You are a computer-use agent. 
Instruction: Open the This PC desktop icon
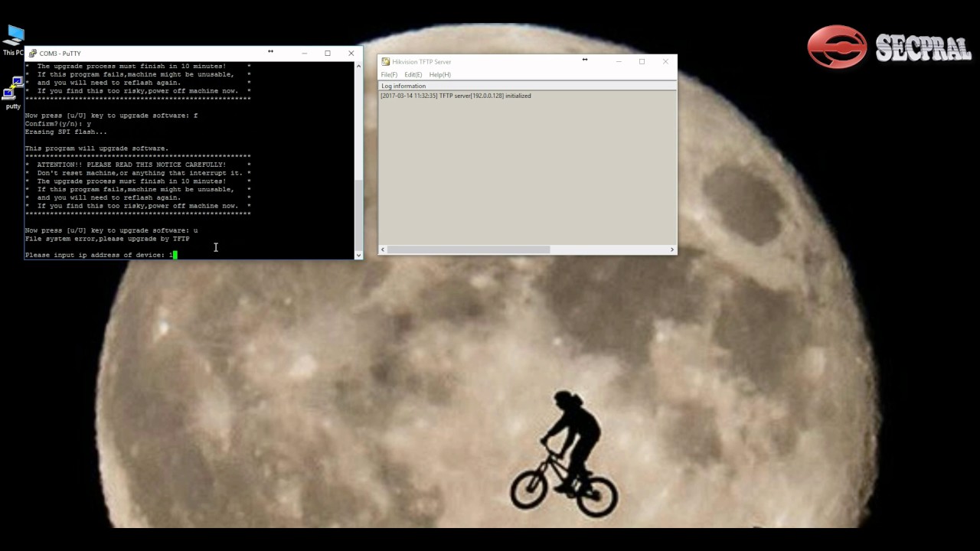pos(13,40)
